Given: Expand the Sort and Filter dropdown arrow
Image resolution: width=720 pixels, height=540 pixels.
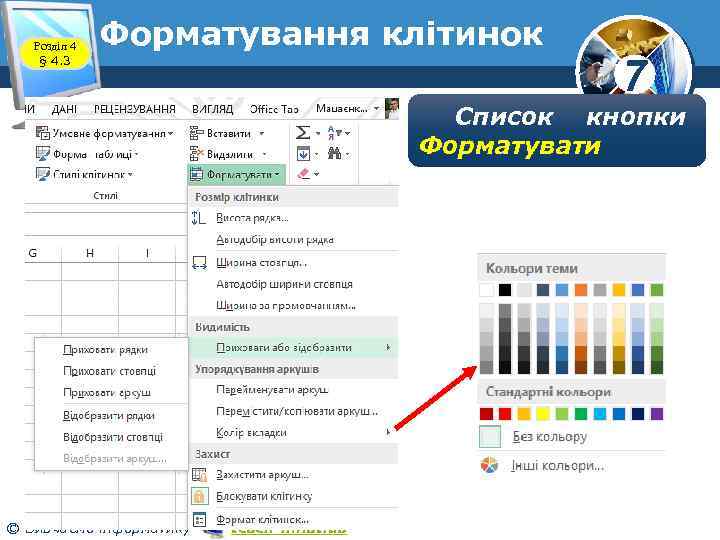Looking at the screenshot, I should (348, 133).
